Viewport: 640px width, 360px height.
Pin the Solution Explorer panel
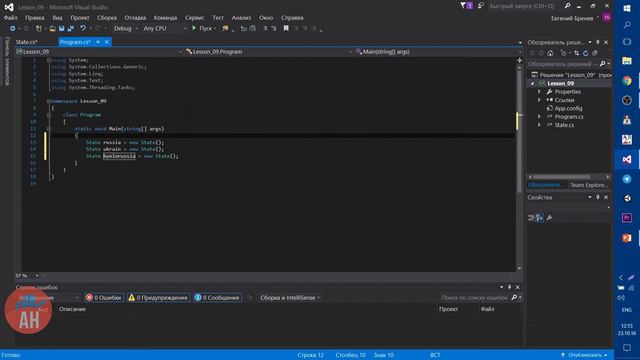click(598, 42)
